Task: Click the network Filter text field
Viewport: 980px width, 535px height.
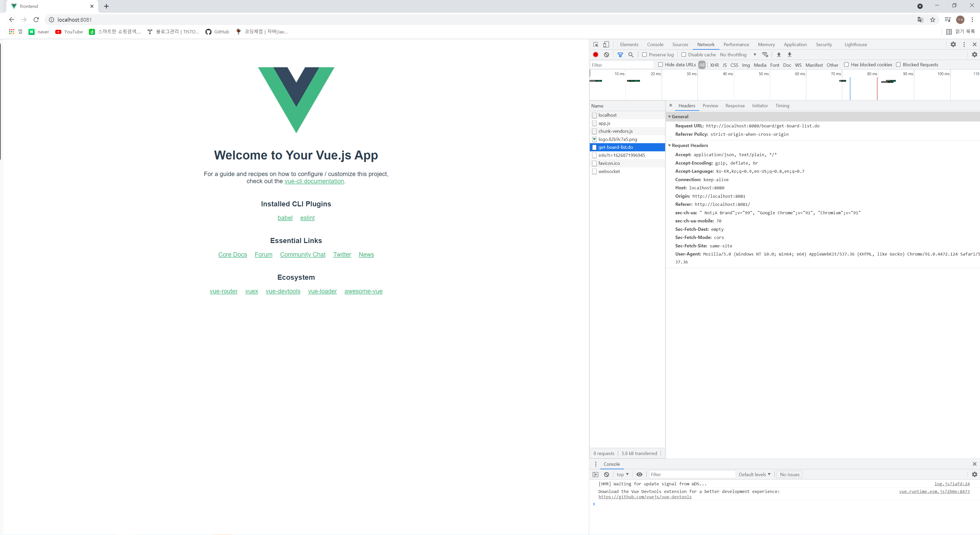Action: [x=622, y=65]
